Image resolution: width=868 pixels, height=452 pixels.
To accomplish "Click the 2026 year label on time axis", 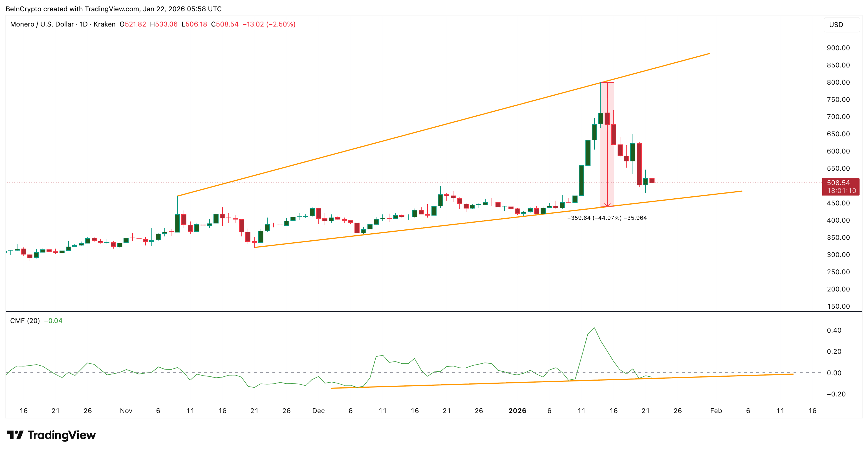I will click(517, 411).
